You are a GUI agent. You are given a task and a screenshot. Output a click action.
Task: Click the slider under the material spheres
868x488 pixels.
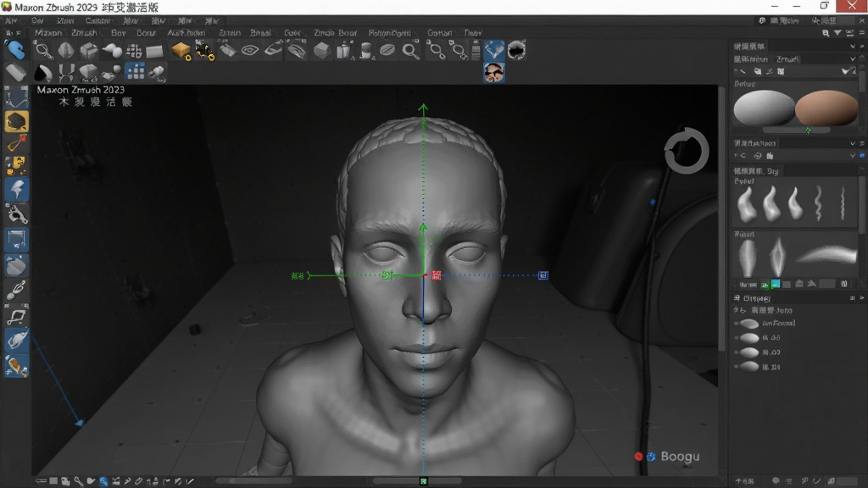tap(796, 130)
